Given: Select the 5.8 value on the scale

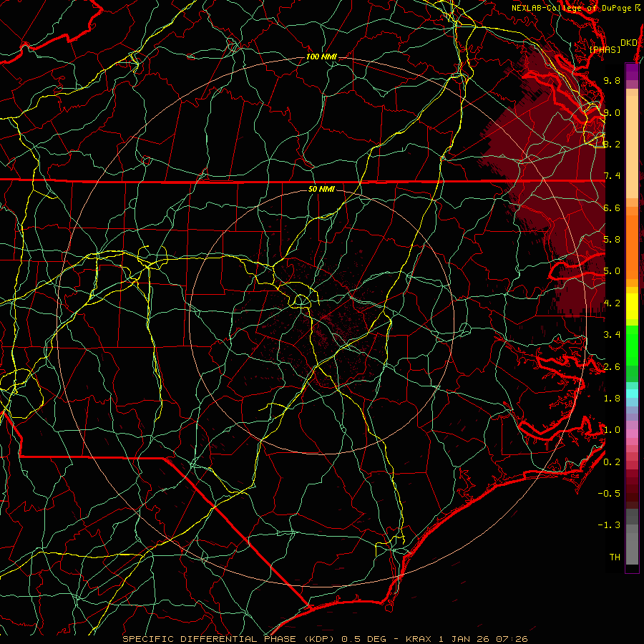Looking at the screenshot, I should click(x=612, y=240).
